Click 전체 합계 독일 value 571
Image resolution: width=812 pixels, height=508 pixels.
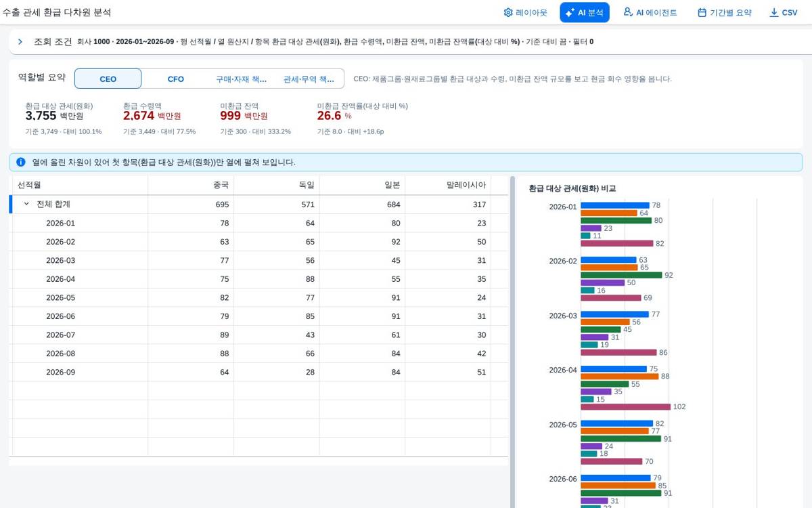click(x=308, y=205)
